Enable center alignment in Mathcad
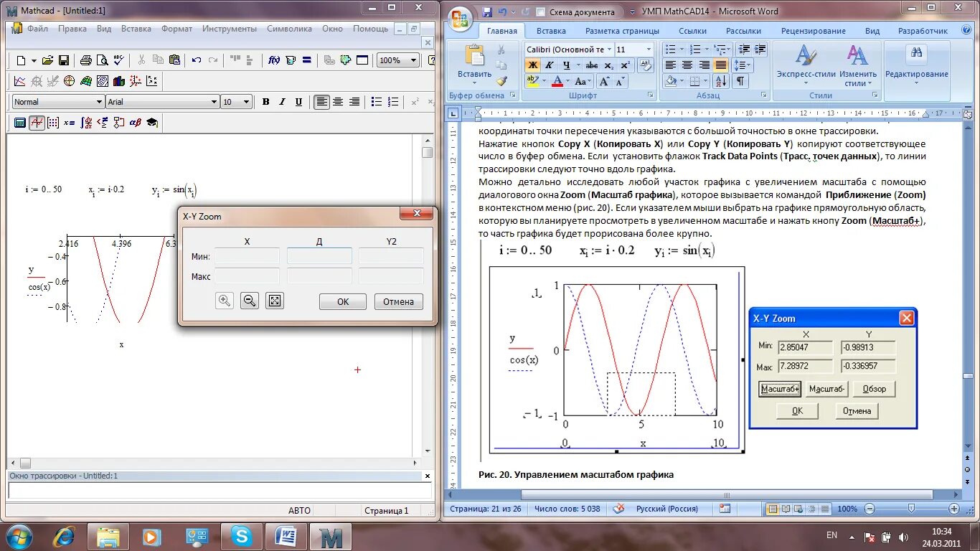980x551 pixels. tap(338, 102)
